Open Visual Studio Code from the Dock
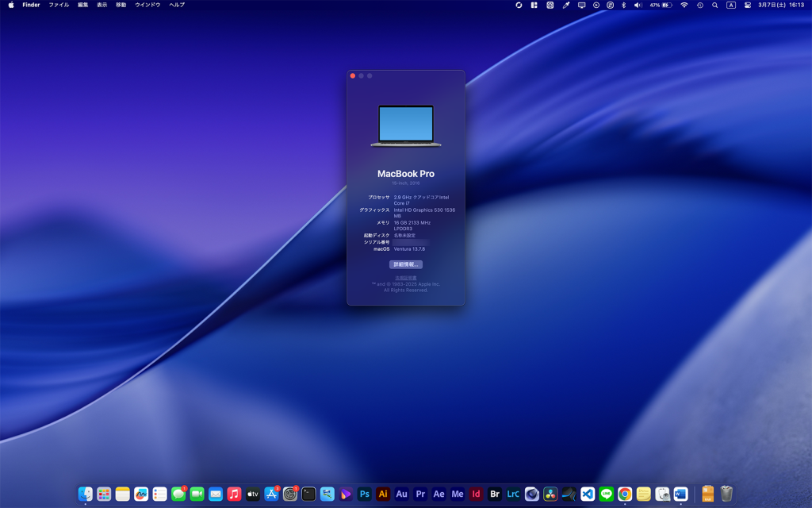 [x=588, y=494]
